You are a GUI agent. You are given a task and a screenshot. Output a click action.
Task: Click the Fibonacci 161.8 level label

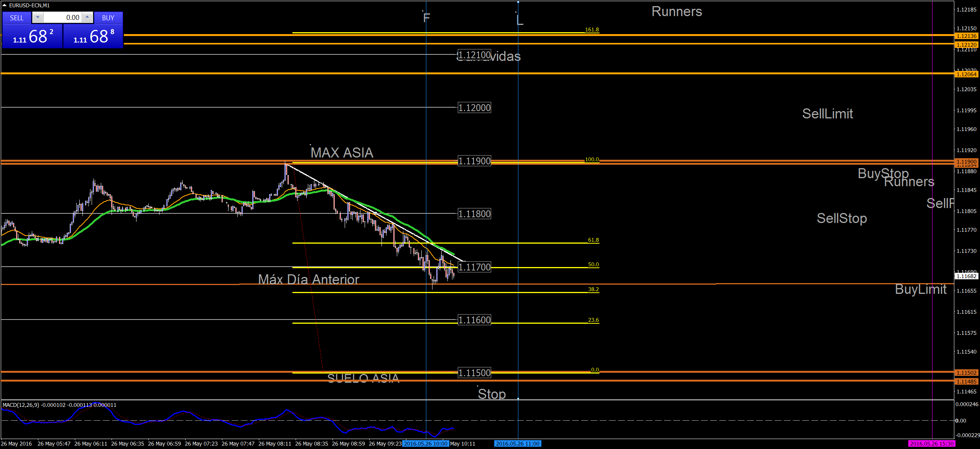pyautogui.click(x=592, y=29)
